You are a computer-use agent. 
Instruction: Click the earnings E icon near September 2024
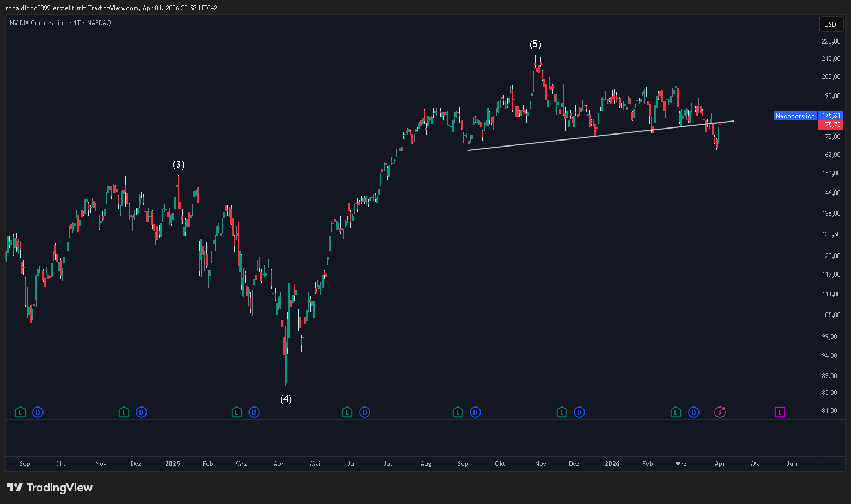click(20, 412)
